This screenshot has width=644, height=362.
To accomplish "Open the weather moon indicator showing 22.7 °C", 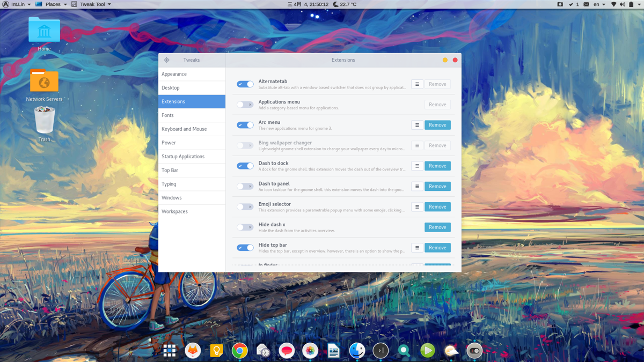I will [345, 4].
